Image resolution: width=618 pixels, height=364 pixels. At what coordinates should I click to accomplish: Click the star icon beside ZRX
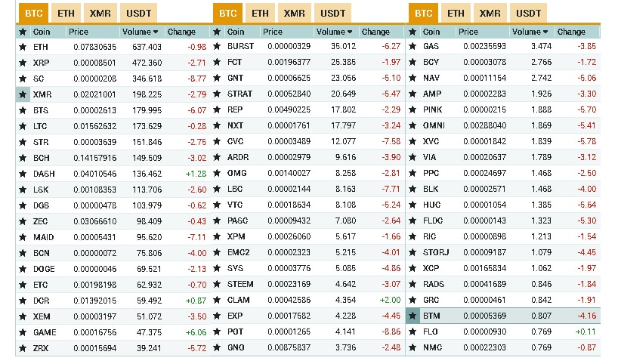pos(23,347)
